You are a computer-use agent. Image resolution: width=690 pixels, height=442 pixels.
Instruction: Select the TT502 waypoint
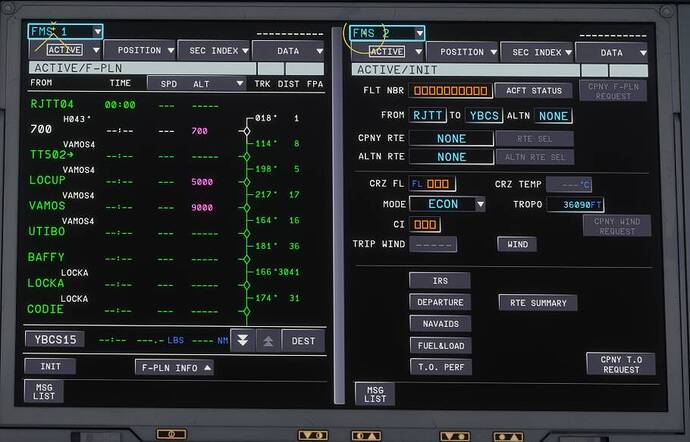coord(51,155)
